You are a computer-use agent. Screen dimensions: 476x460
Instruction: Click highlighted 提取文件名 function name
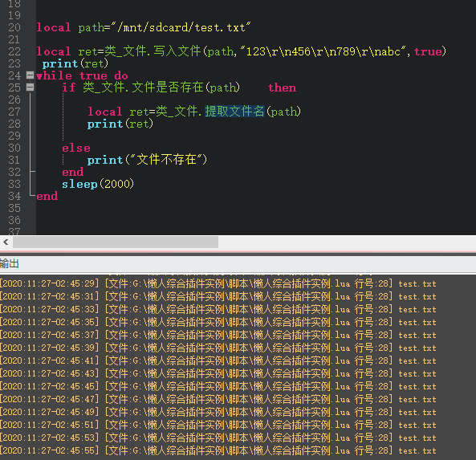[234, 112]
